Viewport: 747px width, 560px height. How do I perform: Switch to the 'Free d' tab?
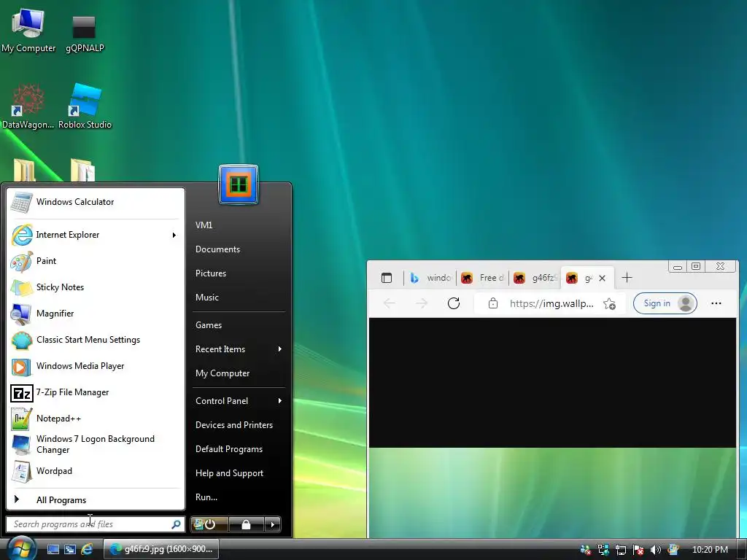pyautogui.click(x=482, y=278)
